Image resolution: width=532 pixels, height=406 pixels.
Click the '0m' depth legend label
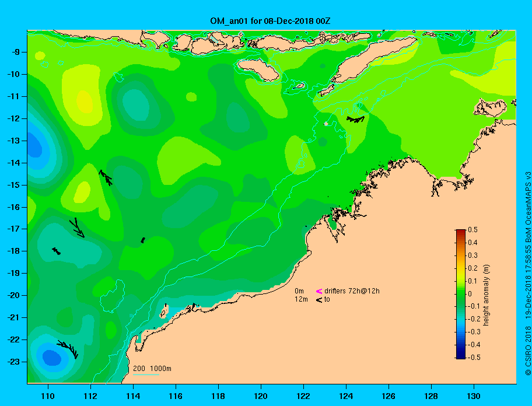299,291
